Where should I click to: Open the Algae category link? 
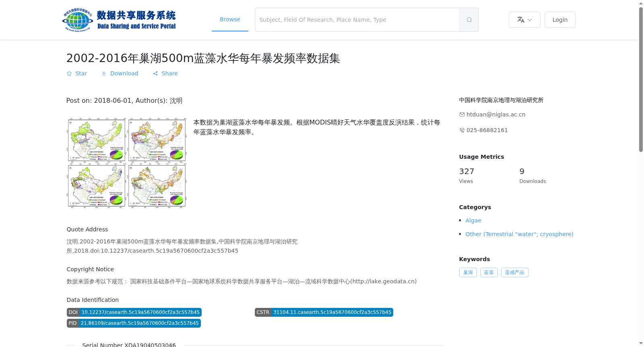tap(473, 220)
